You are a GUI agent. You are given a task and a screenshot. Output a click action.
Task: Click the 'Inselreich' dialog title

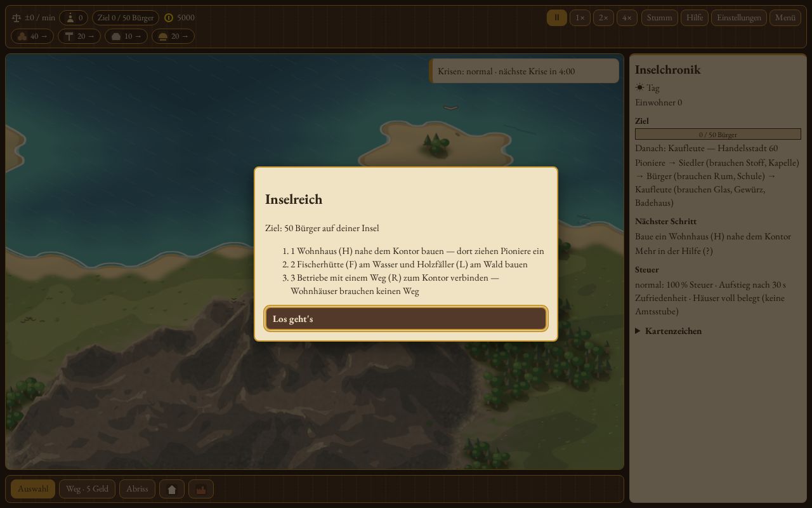294,199
